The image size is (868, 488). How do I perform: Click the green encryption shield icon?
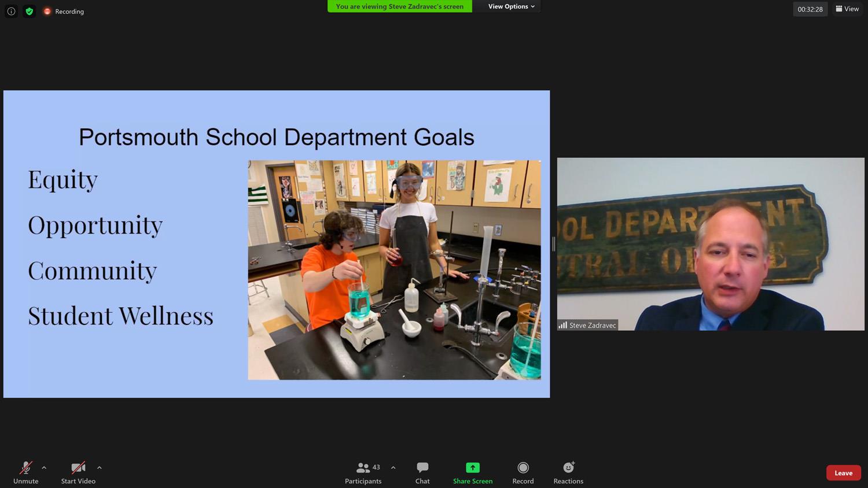pos(29,11)
